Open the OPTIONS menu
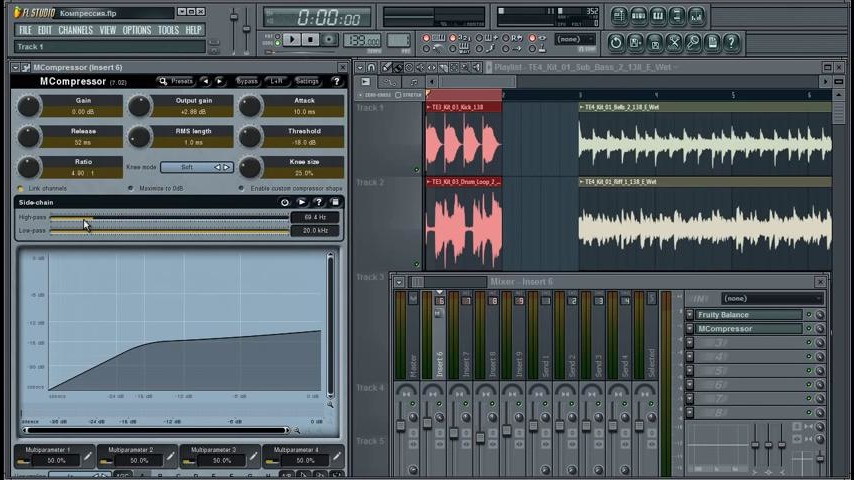 point(137,30)
